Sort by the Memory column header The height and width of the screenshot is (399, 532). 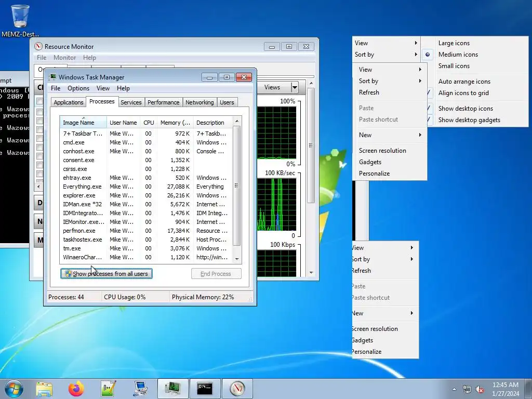pos(175,123)
